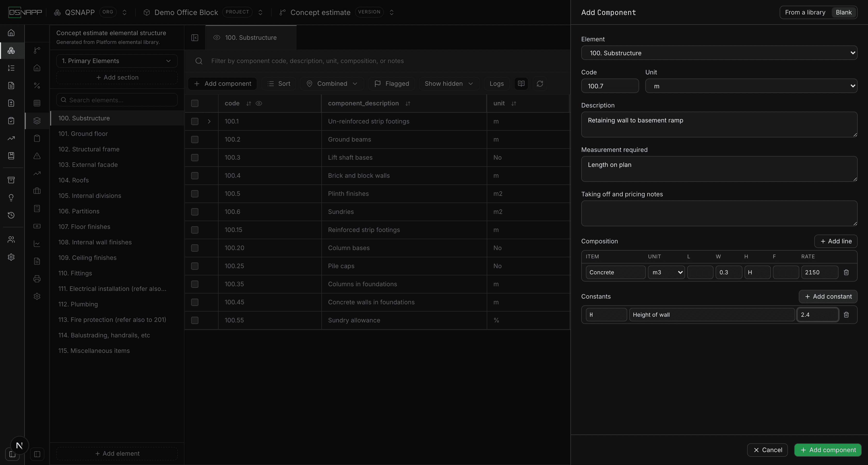Image resolution: width=868 pixels, height=465 pixels.
Task: Focus the Search elements field
Action: tap(117, 100)
